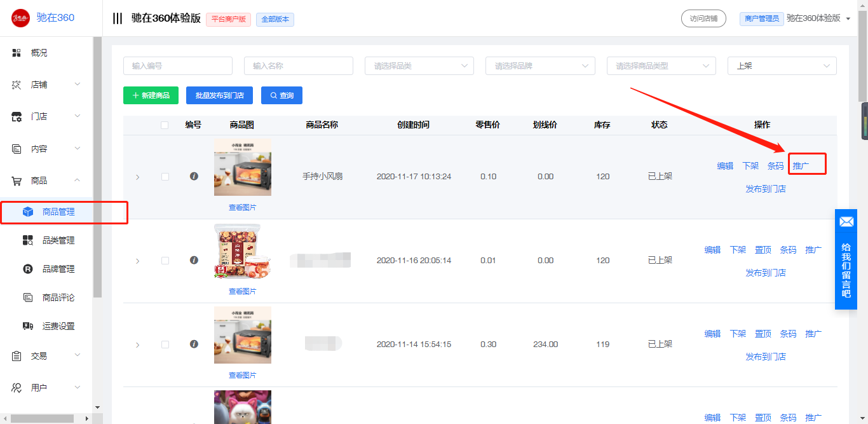The height and width of the screenshot is (424, 868).
Task: Open the 请选择品类 dropdown
Action: pyautogui.click(x=419, y=66)
